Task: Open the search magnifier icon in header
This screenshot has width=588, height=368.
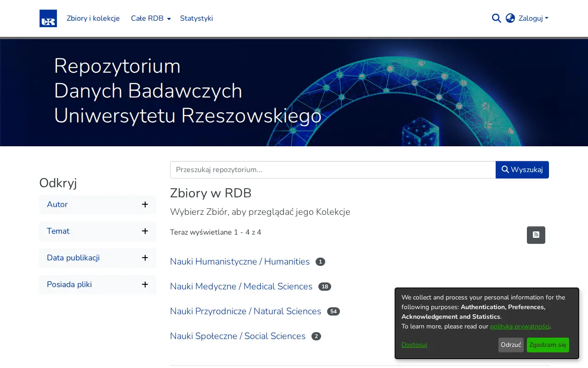Action: click(x=497, y=18)
